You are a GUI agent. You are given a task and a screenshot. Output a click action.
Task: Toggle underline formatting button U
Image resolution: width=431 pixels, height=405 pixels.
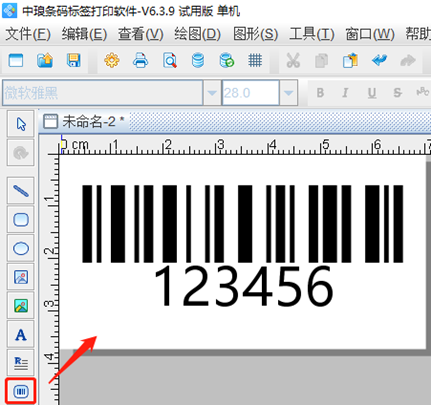pyautogui.click(x=372, y=93)
